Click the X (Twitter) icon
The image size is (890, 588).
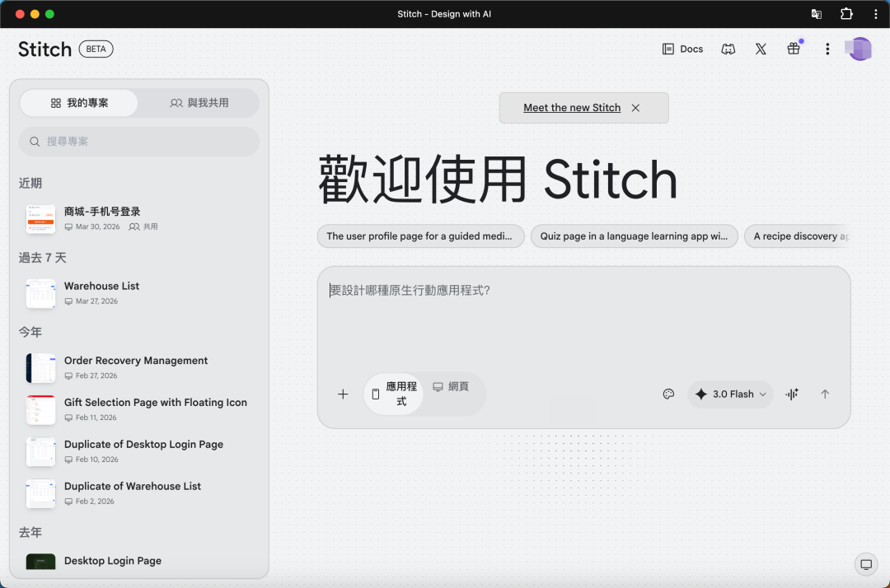coord(761,49)
